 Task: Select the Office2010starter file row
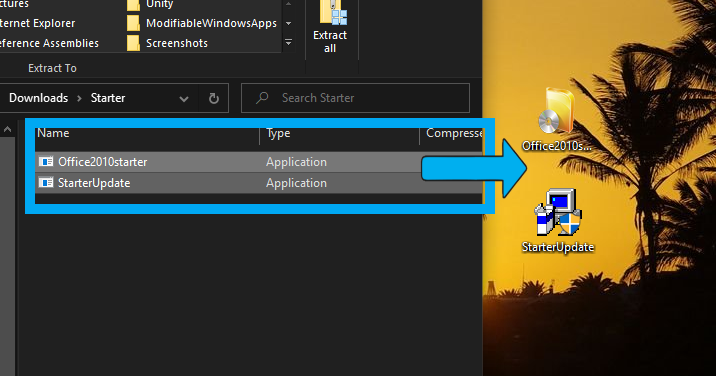pos(258,162)
